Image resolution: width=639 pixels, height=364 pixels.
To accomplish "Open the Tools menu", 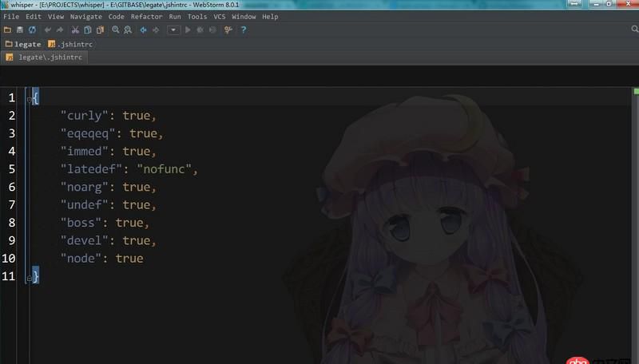I will pyautogui.click(x=197, y=17).
